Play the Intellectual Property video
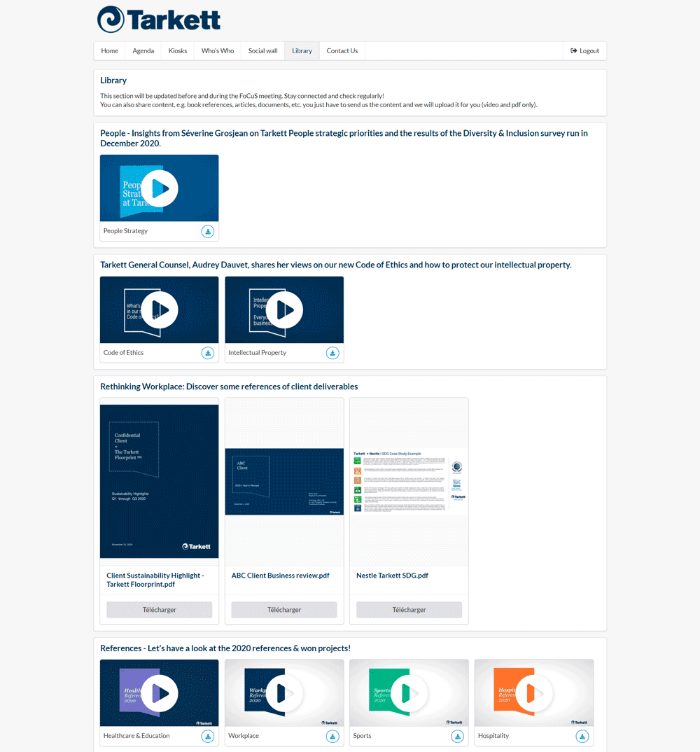 point(284,310)
